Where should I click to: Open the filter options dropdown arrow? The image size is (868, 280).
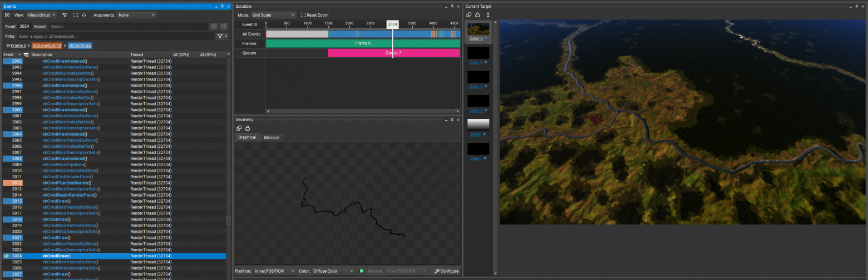[x=225, y=36]
